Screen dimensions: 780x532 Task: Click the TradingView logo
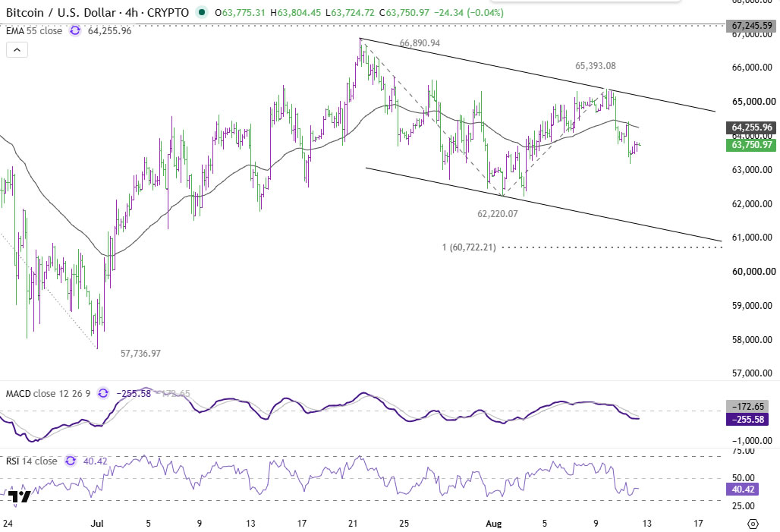click(x=20, y=496)
